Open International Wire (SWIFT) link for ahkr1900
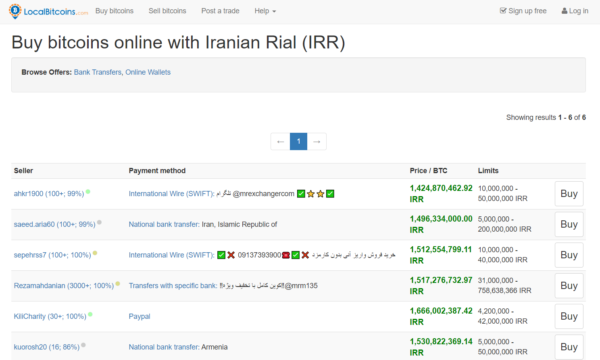The height and width of the screenshot is (360, 600). coord(171,194)
